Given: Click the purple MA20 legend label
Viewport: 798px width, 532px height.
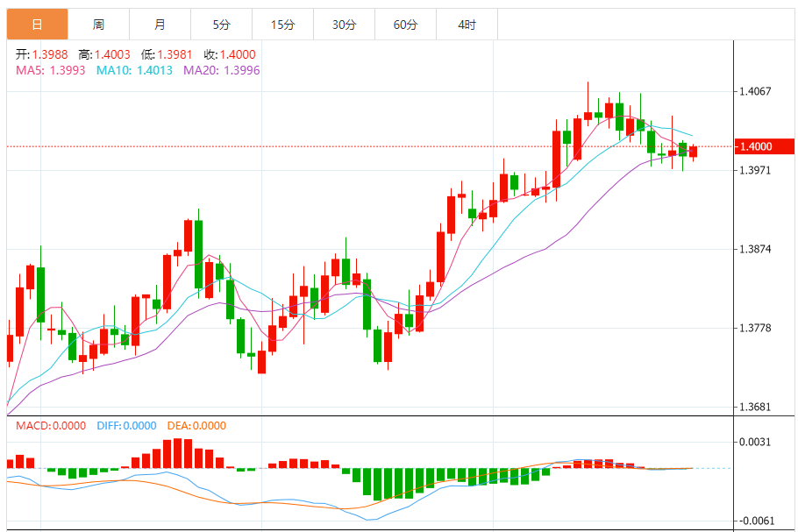Looking at the screenshot, I should pos(221,70).
